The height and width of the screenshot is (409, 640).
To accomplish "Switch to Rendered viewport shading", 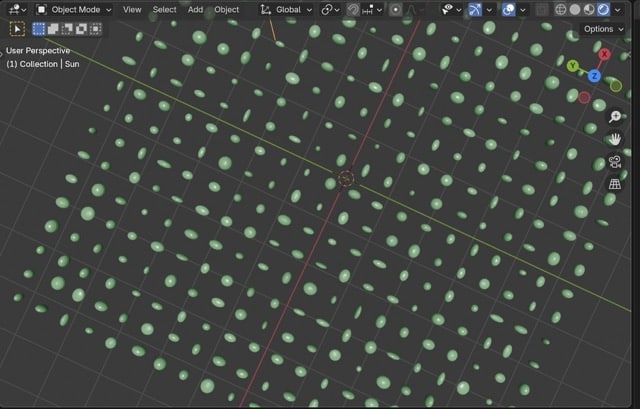I will point(603,9).
